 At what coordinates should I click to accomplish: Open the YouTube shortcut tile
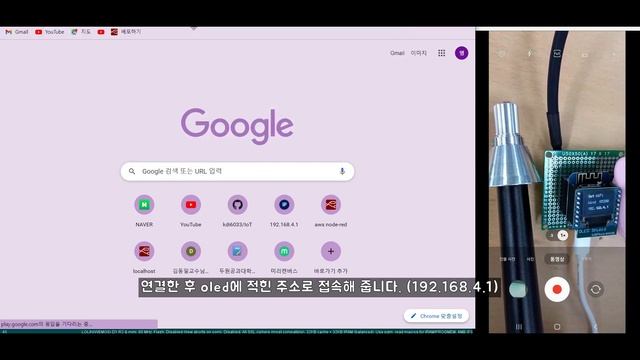191,210
